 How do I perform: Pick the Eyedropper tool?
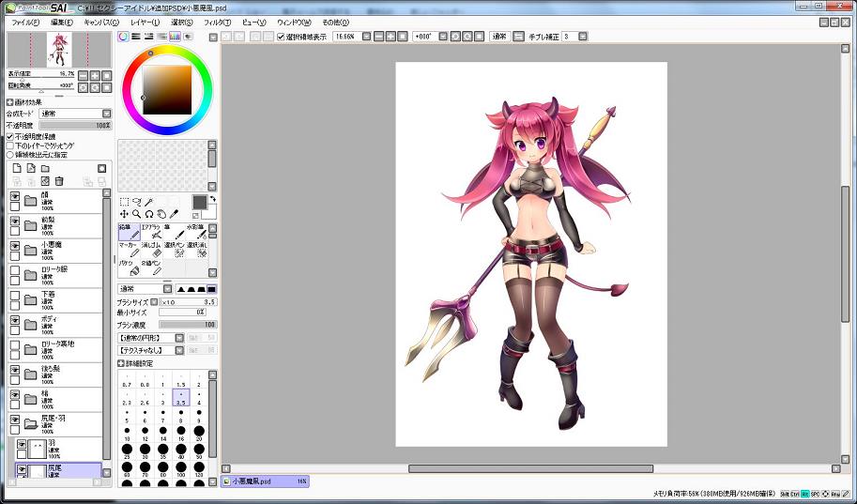[174, 214]
